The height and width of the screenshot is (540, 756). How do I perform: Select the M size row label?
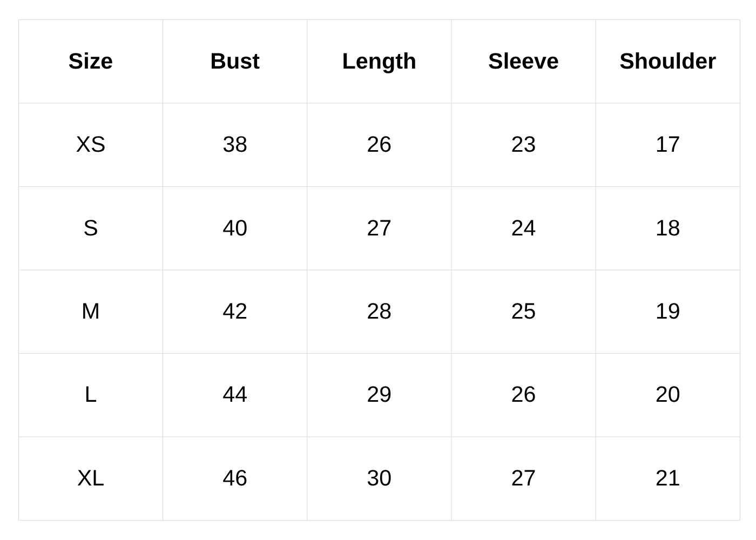click(91, 312)
